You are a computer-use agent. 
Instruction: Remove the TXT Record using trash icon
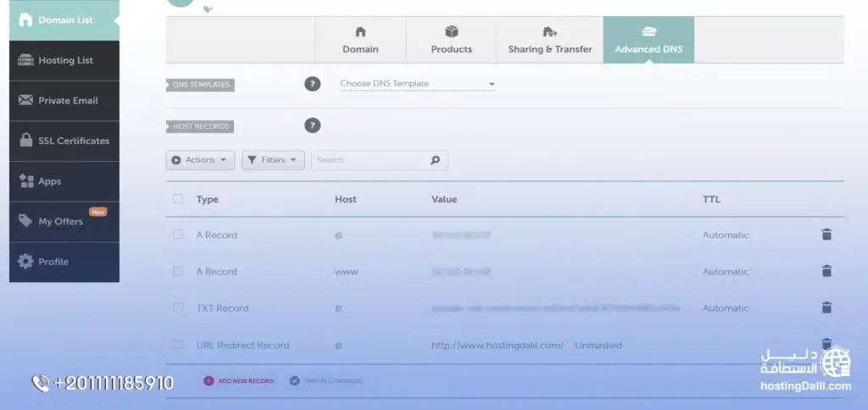pyautogui.click(x=826, y=308)
